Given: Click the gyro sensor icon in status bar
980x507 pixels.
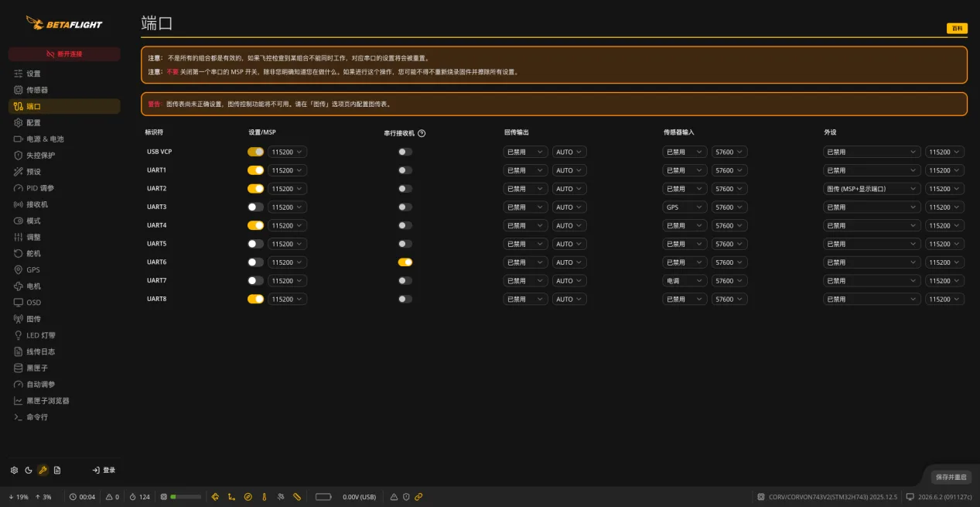Looking at the screenshot, I should click(215, 497).
